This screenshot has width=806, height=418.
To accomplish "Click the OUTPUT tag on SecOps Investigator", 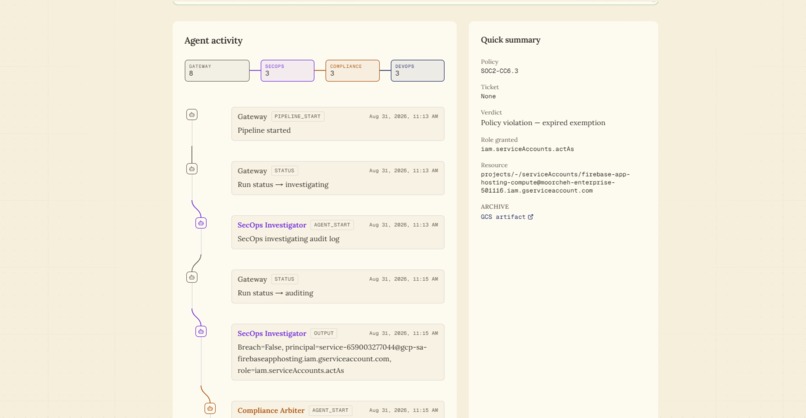I will point(324,334).
